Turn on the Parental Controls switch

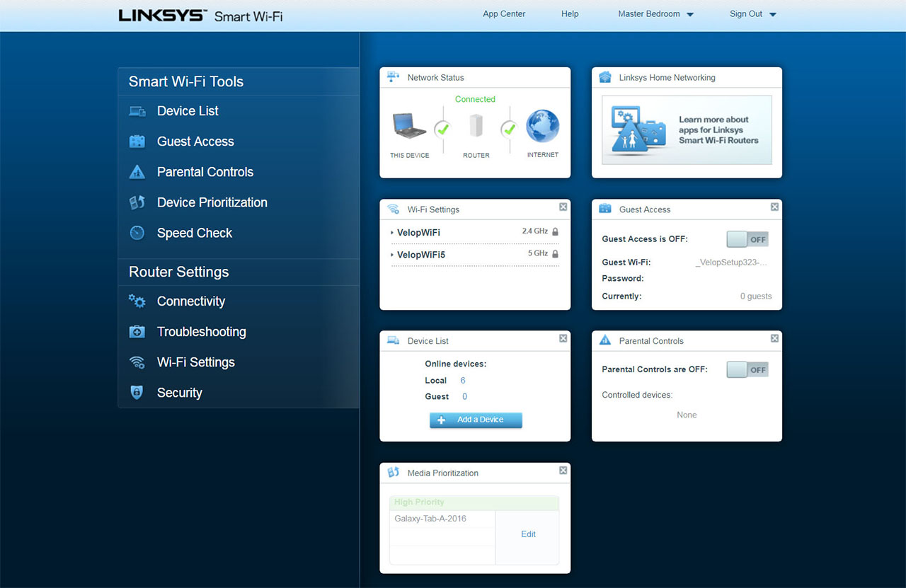point(747,369)
